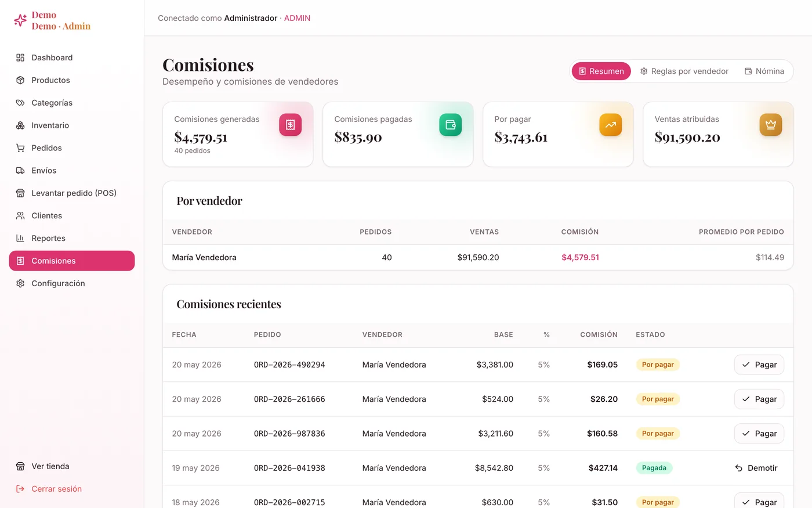Click the $4,579.51 commission in vendor row
Screen dimensions: 812x508
click(580, 258)
